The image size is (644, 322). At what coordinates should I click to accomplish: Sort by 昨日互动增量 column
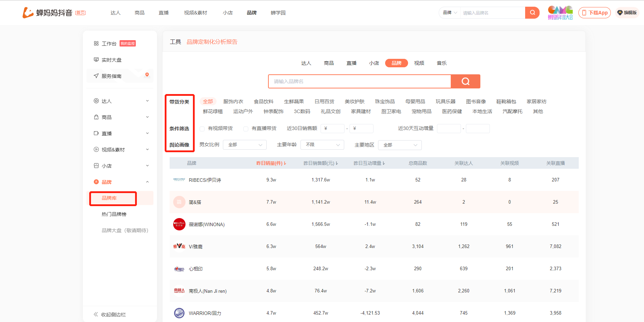point(369,163)
